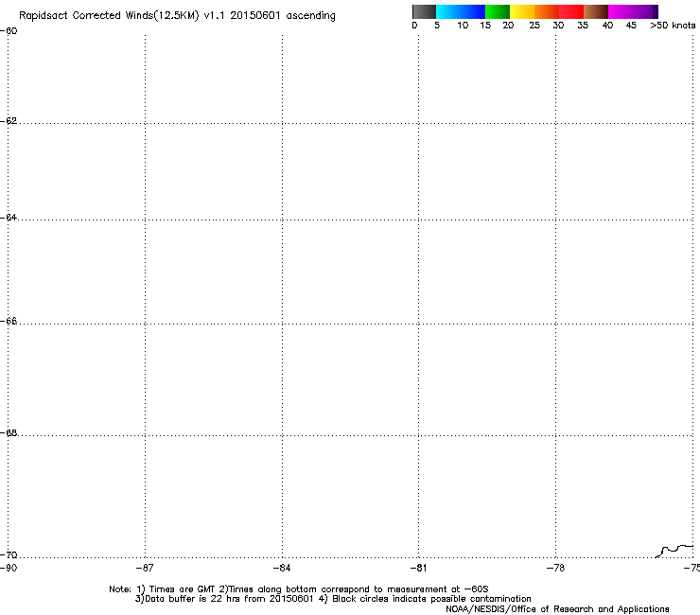Click the -66 latitude axis label
700x615 pixels.
pos(9,321)
